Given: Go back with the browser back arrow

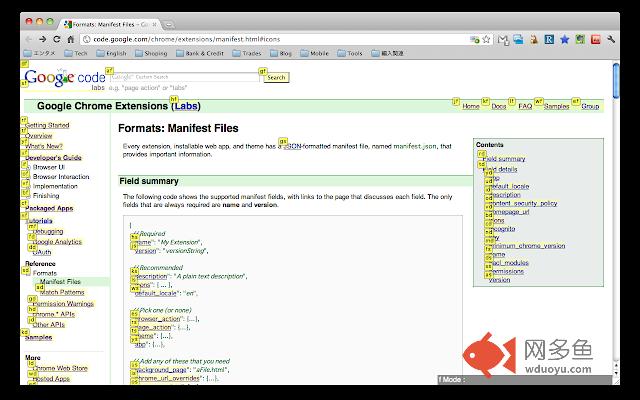Looking at the screenshot, I should coord(28,39).
